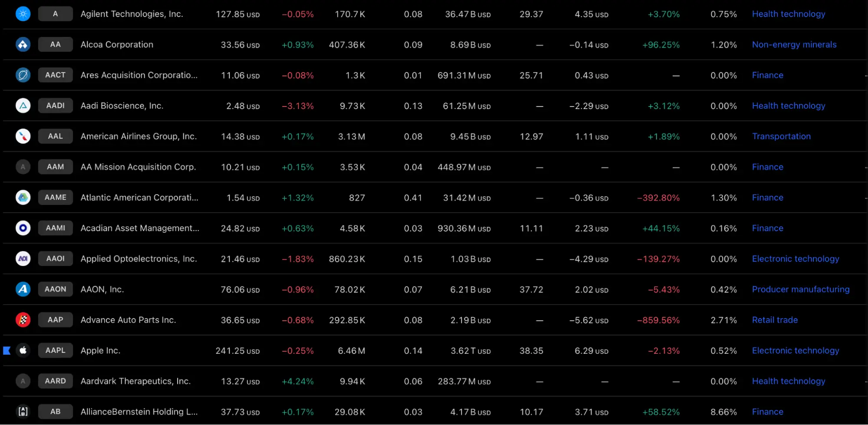Click the Alcoa Corporation logo icon

[23, 44]
